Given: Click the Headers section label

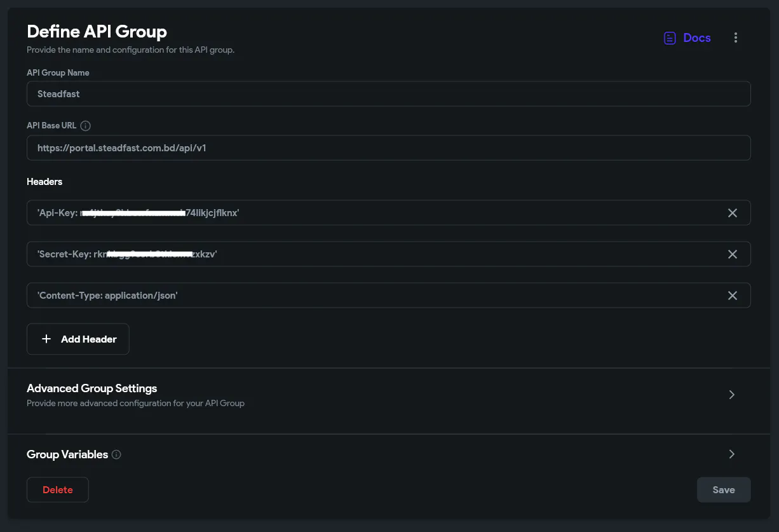Looking at the screenshot, I should 44,182.
